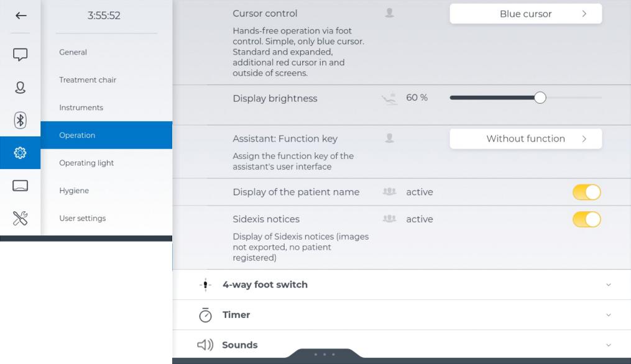The height and width of the screenshot is (364, 631).
Task: Go to the Treatment chair menu item
Action: [x=88, y=80]
